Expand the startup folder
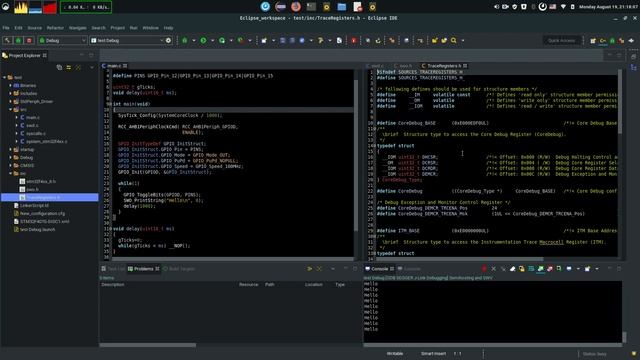The height and width of the screenshot is (360, 640). click(x=11, y=149)
